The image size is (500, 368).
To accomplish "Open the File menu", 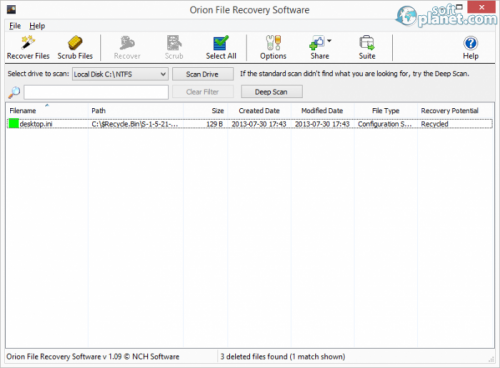I will [x=15, y=26].
